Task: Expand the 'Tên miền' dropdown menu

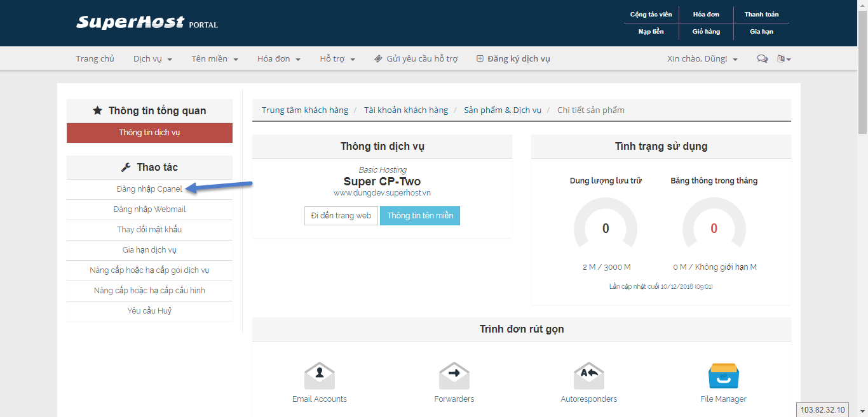Action: pyautogui.click(x=215, y=59)
